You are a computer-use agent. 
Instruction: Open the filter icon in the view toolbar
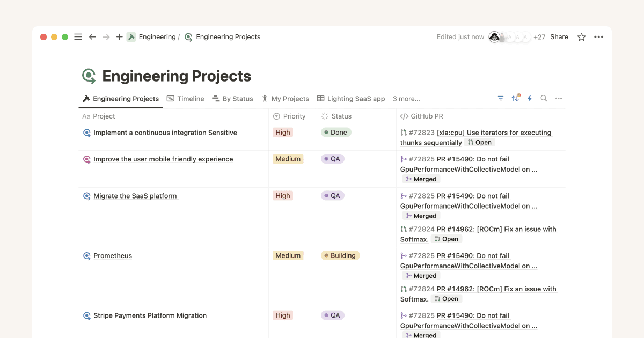point(501,98)
